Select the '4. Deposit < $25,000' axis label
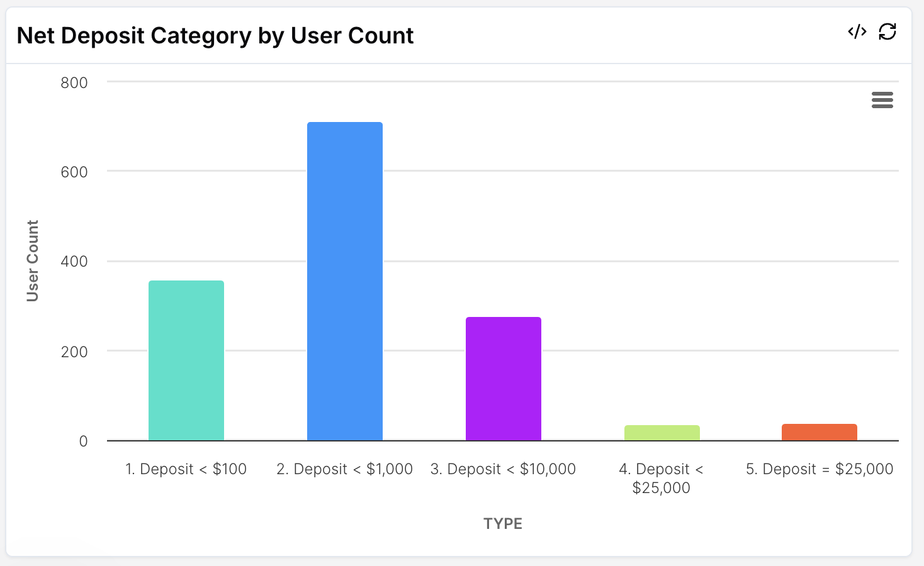The height and width of the screenshot is (566, 924). (662, 479)
